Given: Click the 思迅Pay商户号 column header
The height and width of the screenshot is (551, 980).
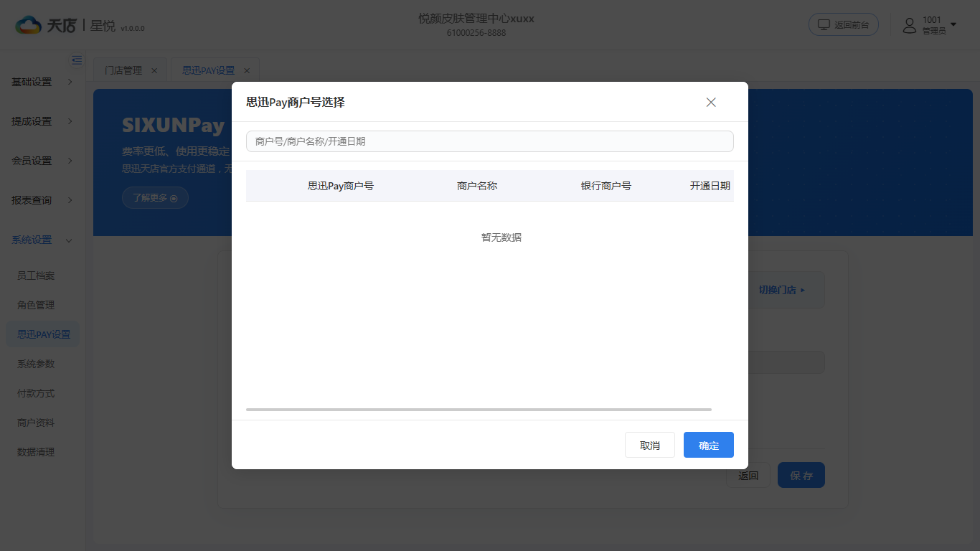Looking at the screenshot, I should coord(341,186).
